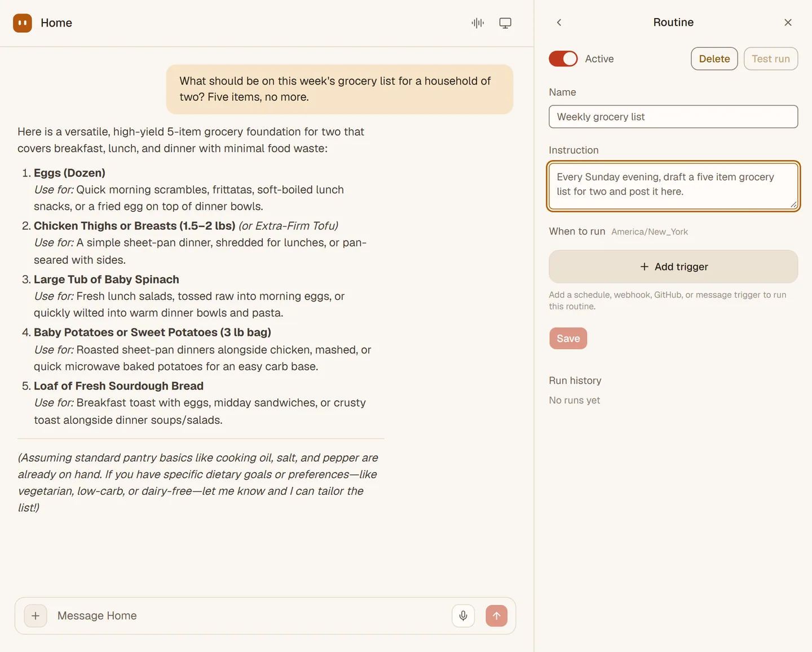Click 'Loaf of Fresh Sourdough Bread' item

tap(118, 386)
